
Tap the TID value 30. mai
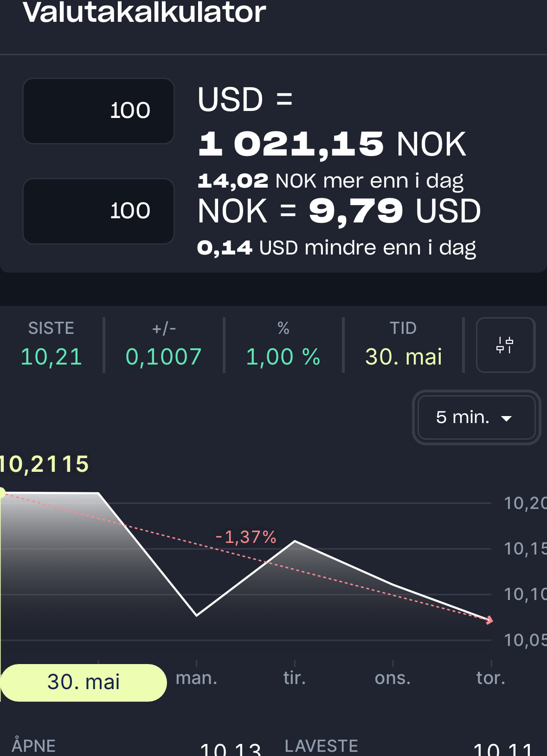click(x=404, y=357)
